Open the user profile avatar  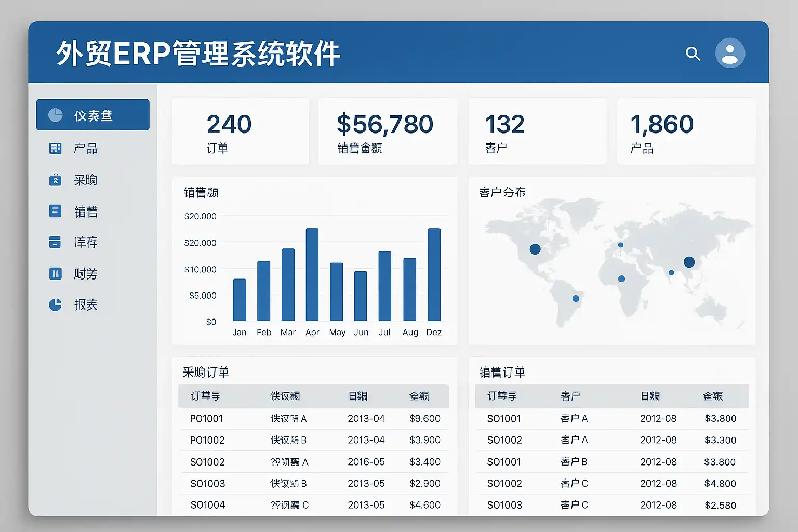point(730,53)
